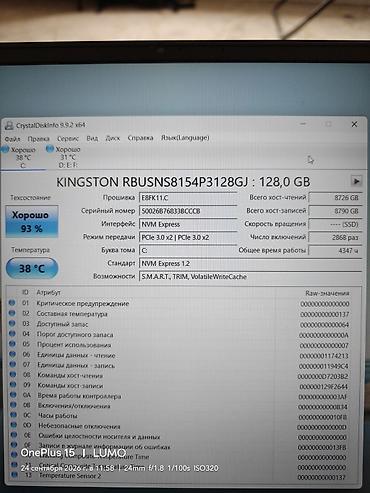
Task: Click the Атрибут column header
Action: (49, 293)
